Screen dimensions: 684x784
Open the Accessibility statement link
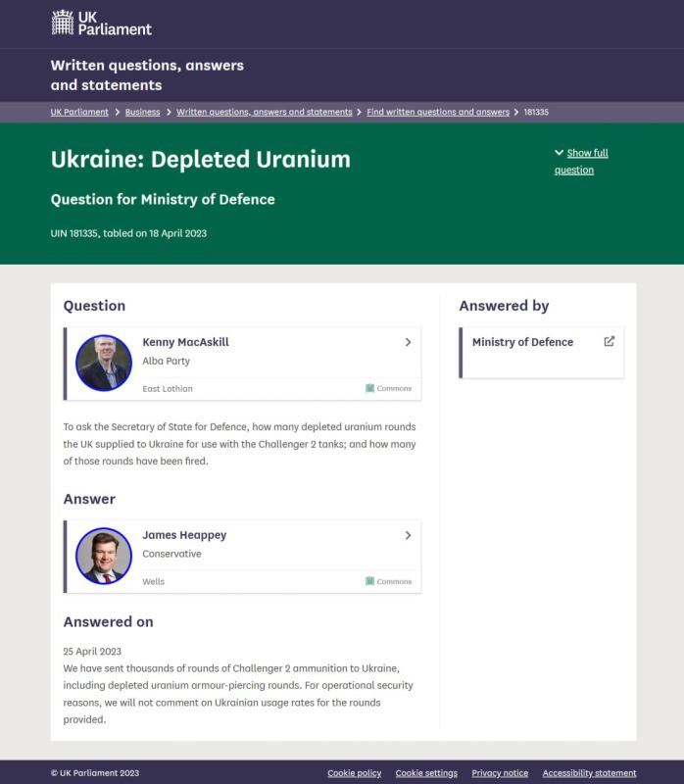coord(589,773)
